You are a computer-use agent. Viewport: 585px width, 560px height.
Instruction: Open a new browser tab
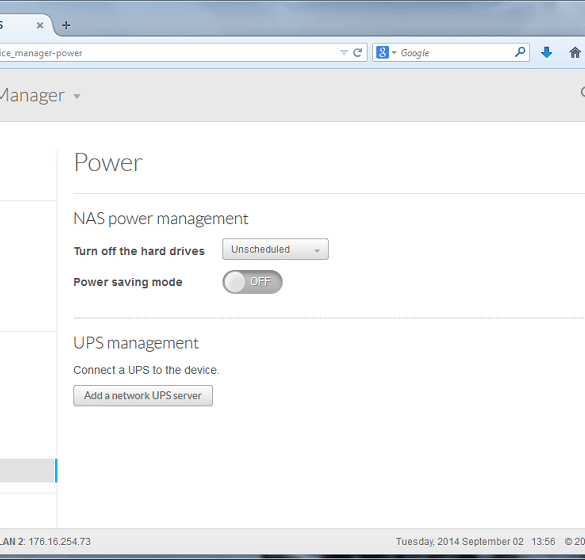(x=66, y=25)
